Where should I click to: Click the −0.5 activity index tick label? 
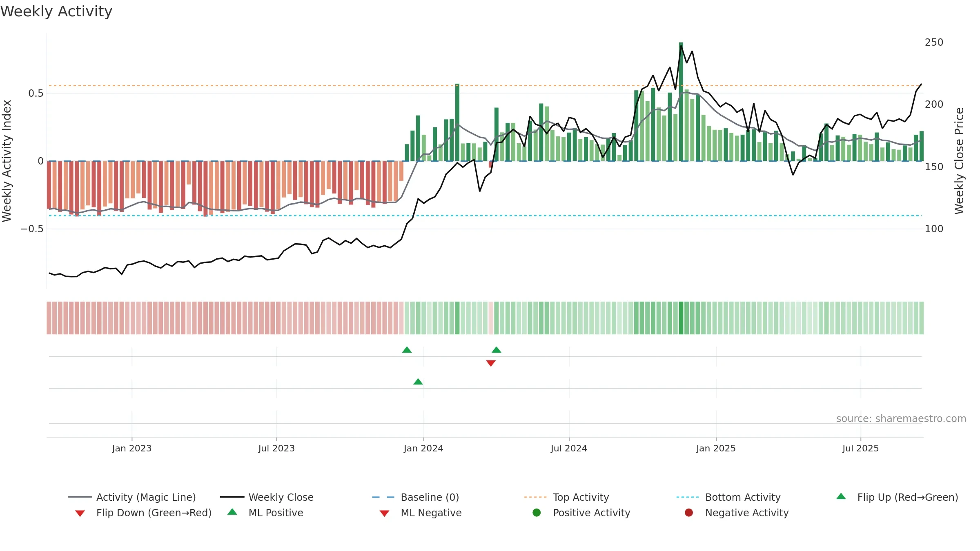[32, 229]
